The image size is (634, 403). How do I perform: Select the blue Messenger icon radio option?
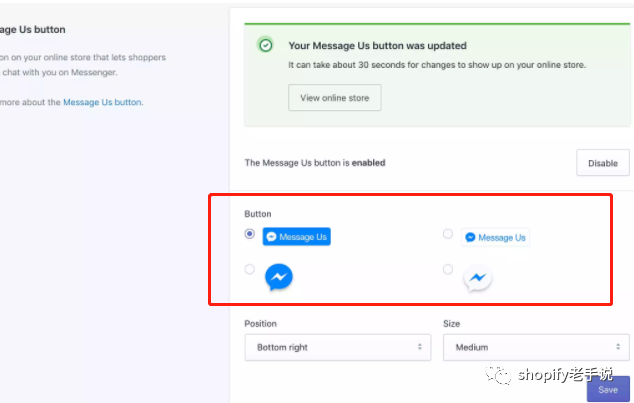[249, 269]
